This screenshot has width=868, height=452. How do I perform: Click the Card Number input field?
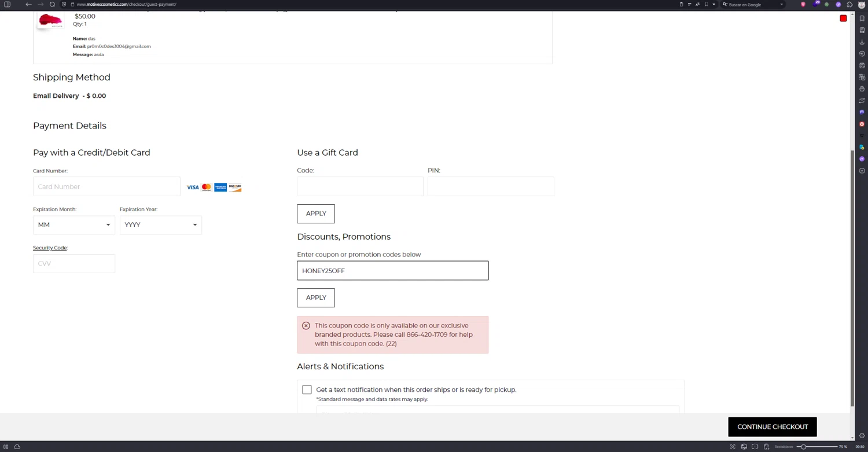106,187
